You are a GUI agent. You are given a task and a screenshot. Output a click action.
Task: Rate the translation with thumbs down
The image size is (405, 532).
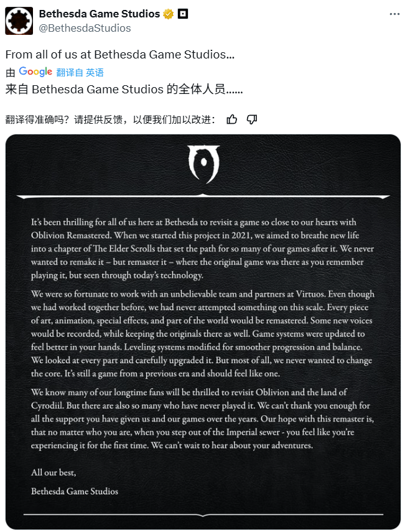point(252,119)
